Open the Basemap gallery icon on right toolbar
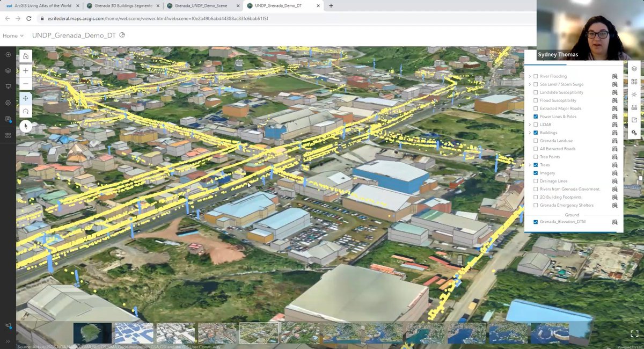This screenshot has width=644, height=349. coord(634,82)
